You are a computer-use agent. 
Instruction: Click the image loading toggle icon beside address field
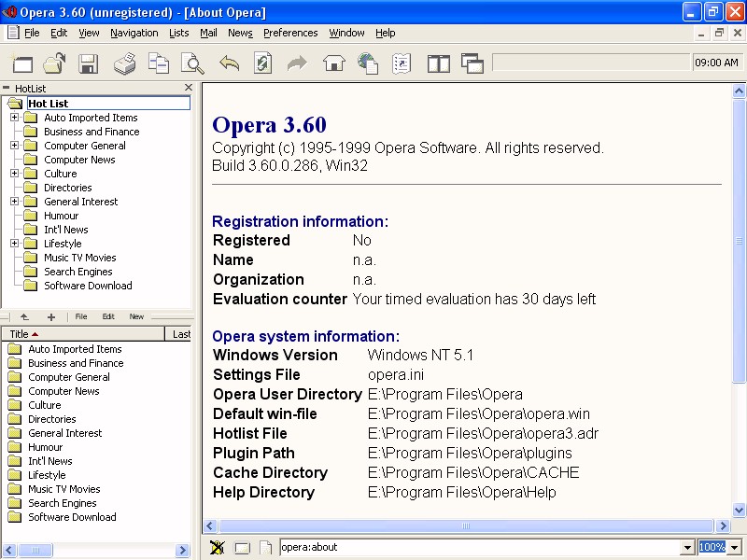[x=242, y=548]
